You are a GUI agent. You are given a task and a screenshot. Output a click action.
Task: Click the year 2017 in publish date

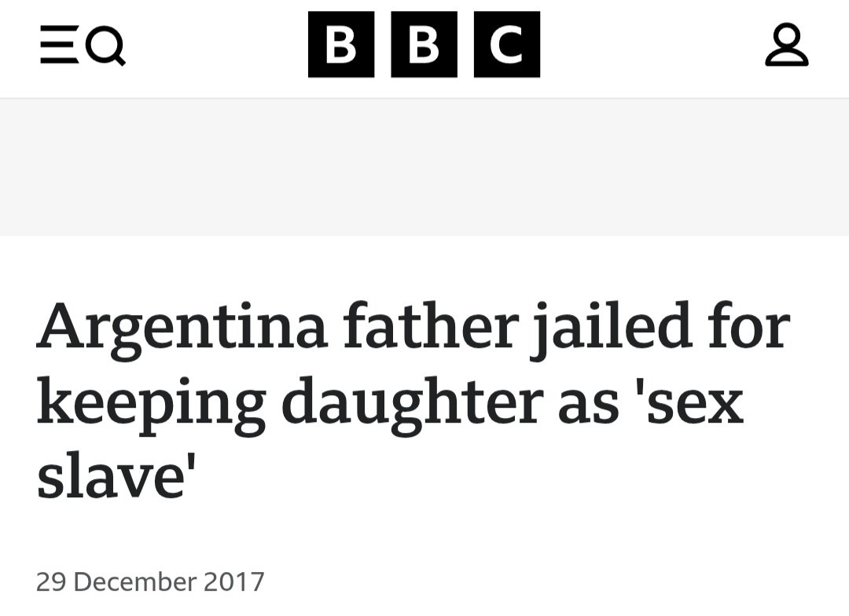click(x=234, y=582)
